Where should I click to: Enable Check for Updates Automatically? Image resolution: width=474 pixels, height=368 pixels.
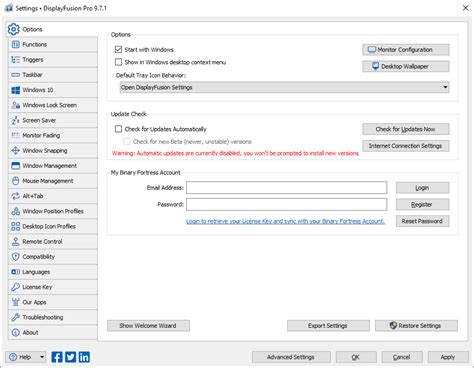(118, 129)
